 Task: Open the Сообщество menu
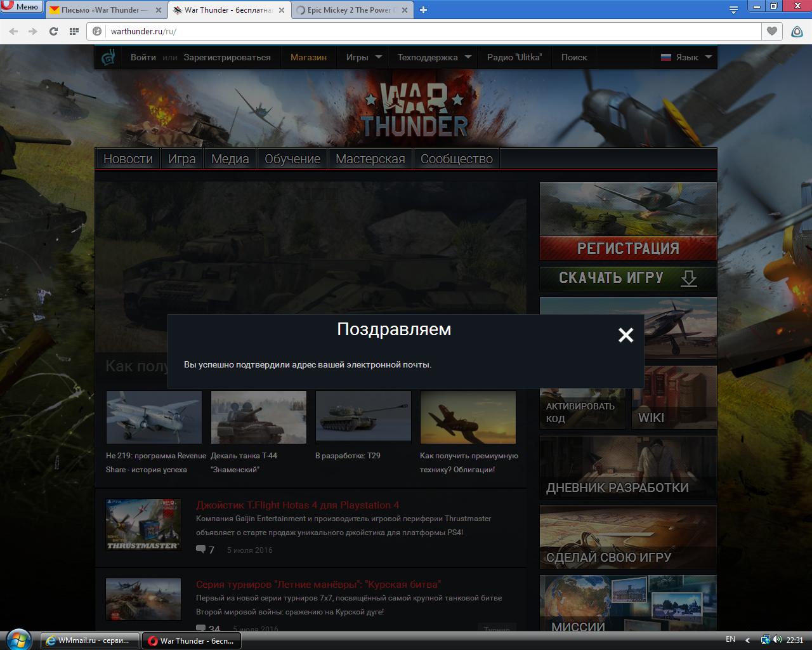pyautogui.click(x=457, y=159)
